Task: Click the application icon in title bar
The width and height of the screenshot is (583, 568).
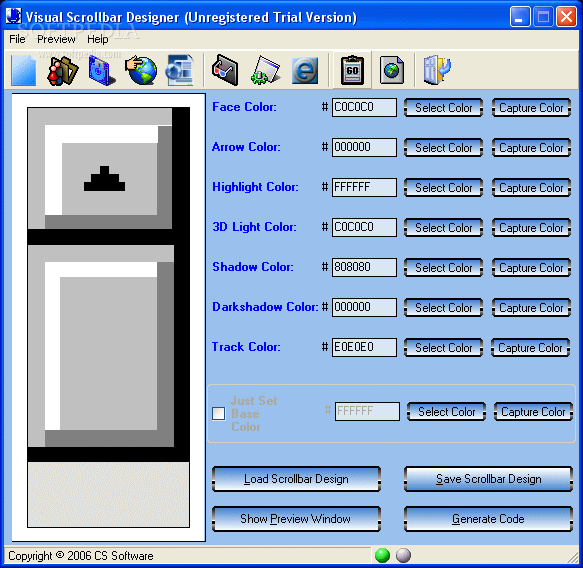Action: click(x=14, y=16)
